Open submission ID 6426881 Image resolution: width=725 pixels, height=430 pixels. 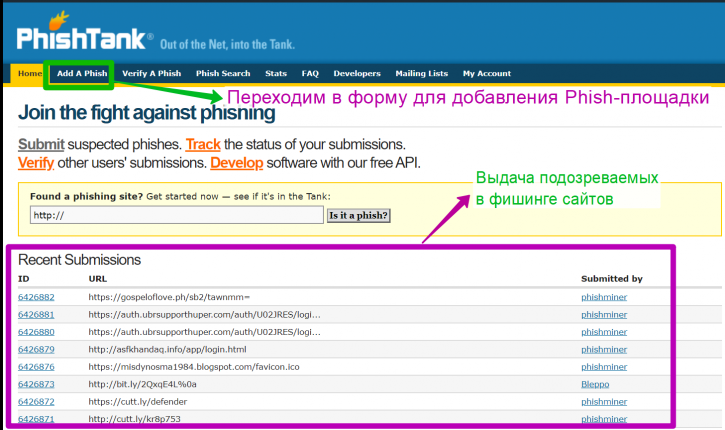[36, 315]
